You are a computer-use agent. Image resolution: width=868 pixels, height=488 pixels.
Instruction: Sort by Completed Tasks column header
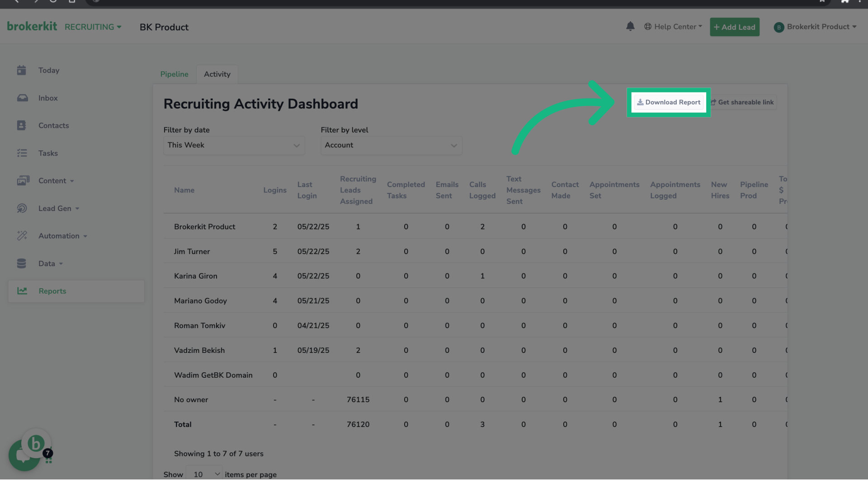(406, 190)
